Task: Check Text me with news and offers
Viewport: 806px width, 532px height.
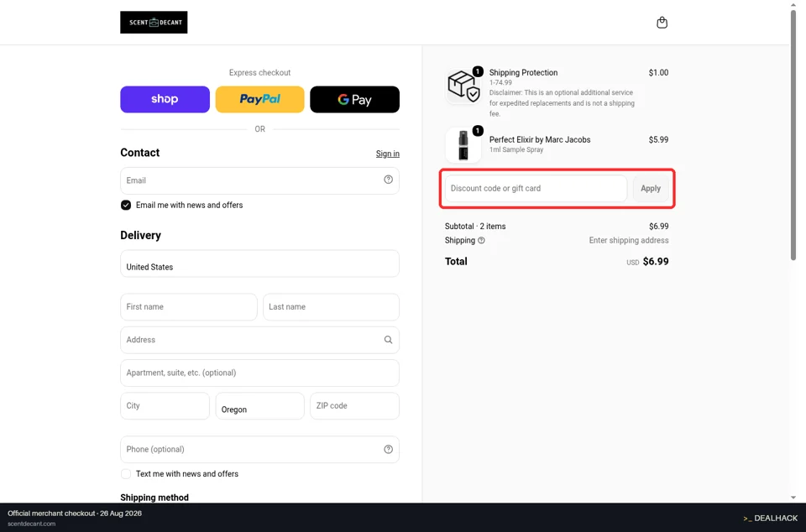Action: (x=126, y=474)
